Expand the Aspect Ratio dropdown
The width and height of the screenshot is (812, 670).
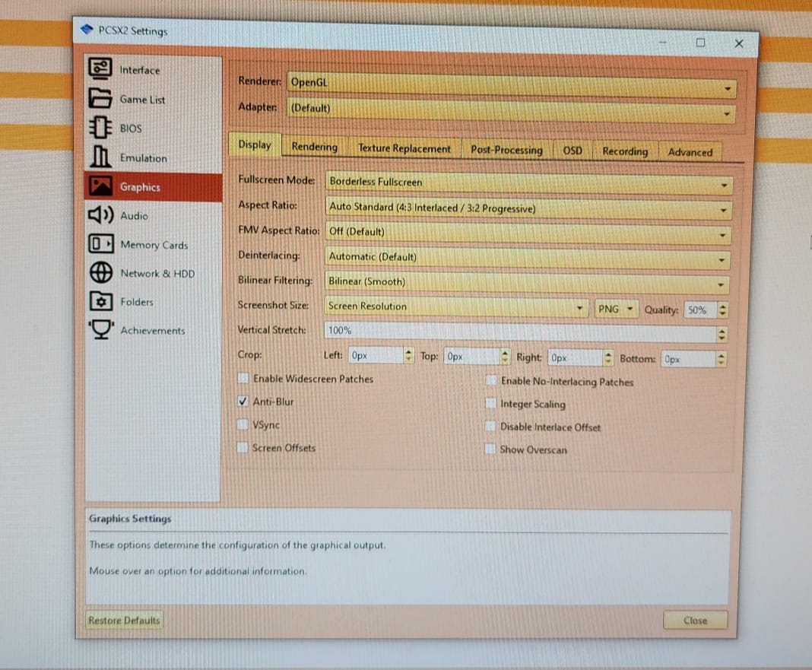click(528, 208)
